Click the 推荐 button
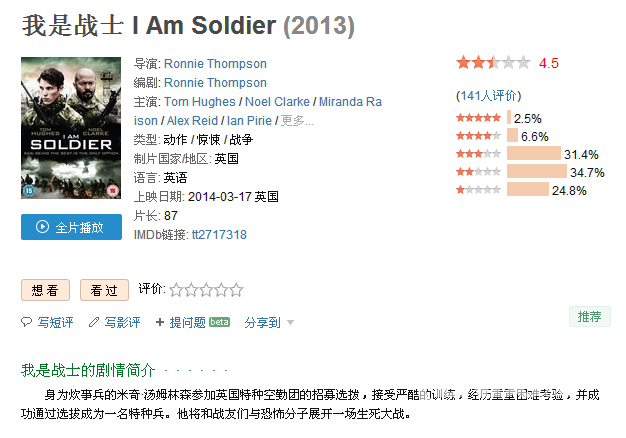This screenshot has height=438, width=626. pyautogui.click(x=590, y=317)
